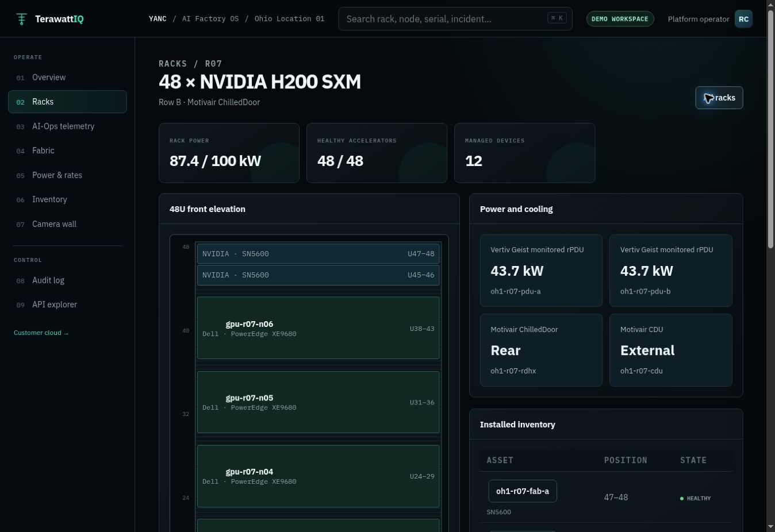Click the U38–43 position label

click(x=422, y=329)
